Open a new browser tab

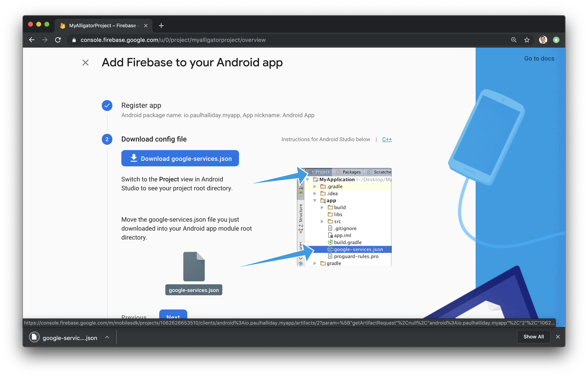(161, 26)
